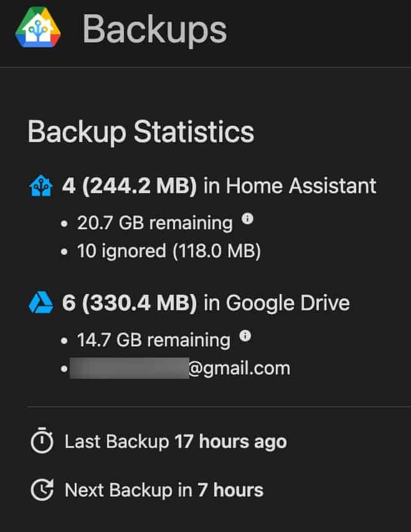
Task: Click the bold 7 hours countdown
Action: tap(230, 490)
